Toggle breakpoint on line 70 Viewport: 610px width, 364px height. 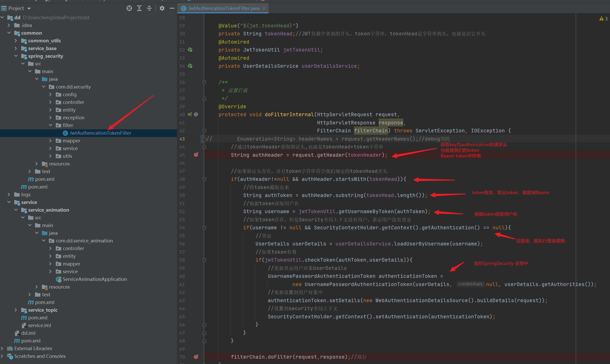point(196,357)
